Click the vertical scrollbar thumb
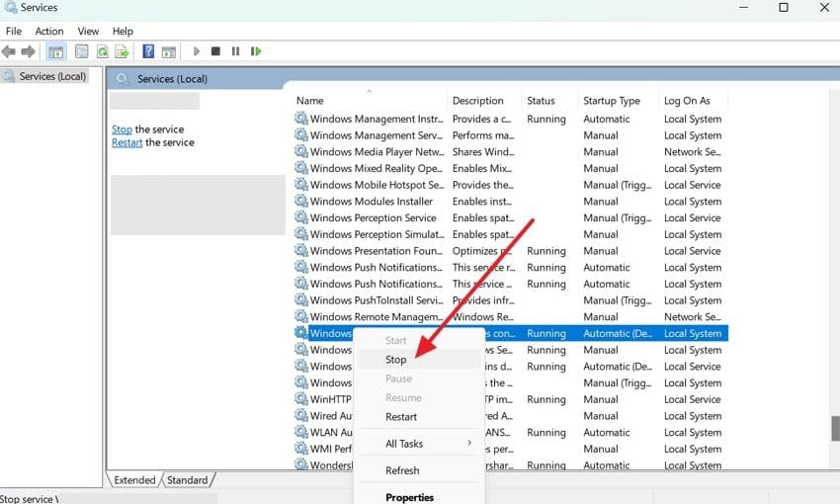This screenshot has width=840, height=504. tap(835, 429)
